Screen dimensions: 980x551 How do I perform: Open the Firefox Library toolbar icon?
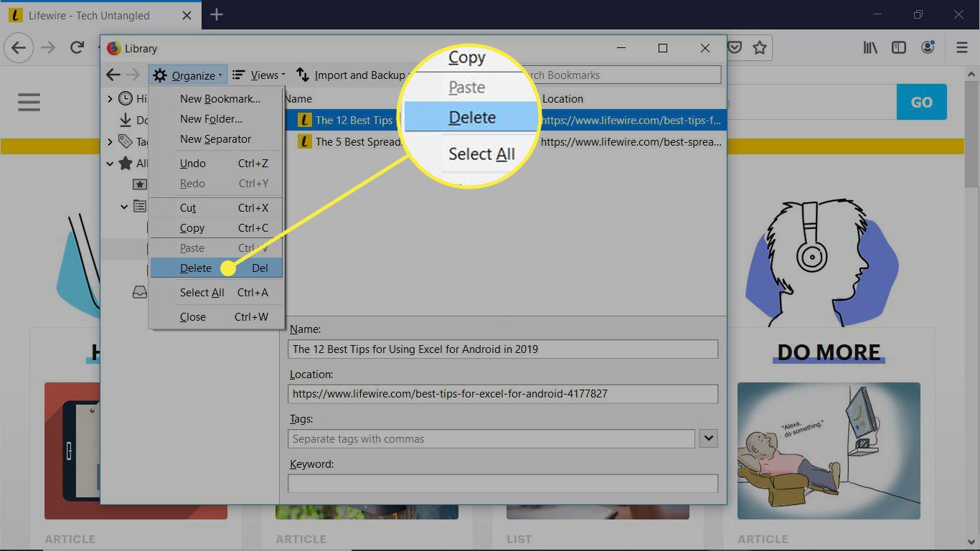tap(870, 48)
